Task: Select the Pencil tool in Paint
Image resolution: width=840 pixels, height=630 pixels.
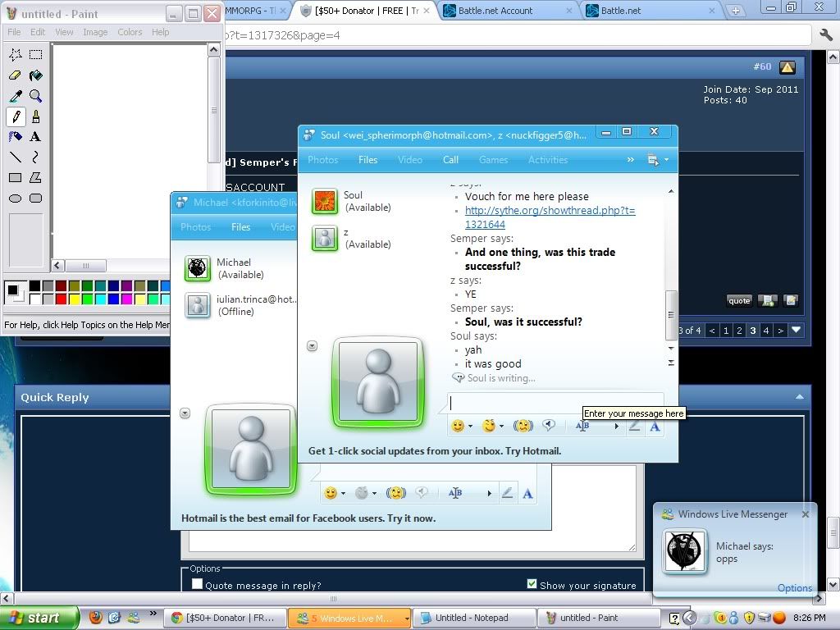Action: pyautogui.click(x=16, y=116)
